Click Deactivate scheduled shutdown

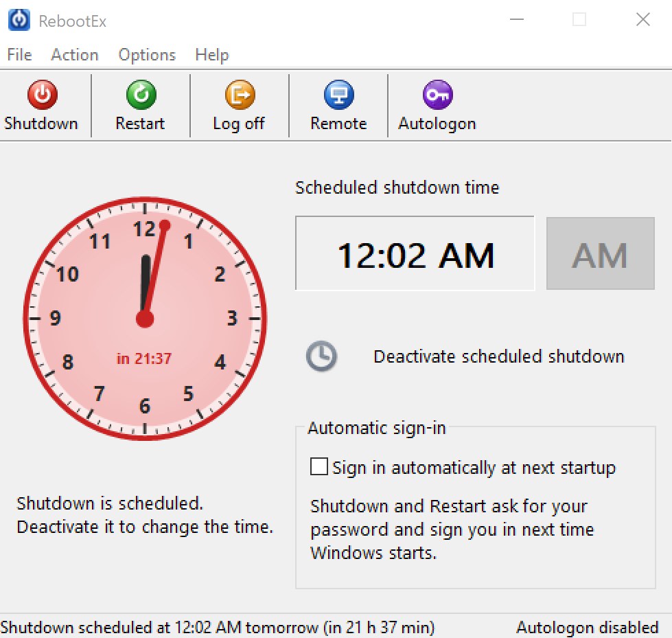(499, 356)
